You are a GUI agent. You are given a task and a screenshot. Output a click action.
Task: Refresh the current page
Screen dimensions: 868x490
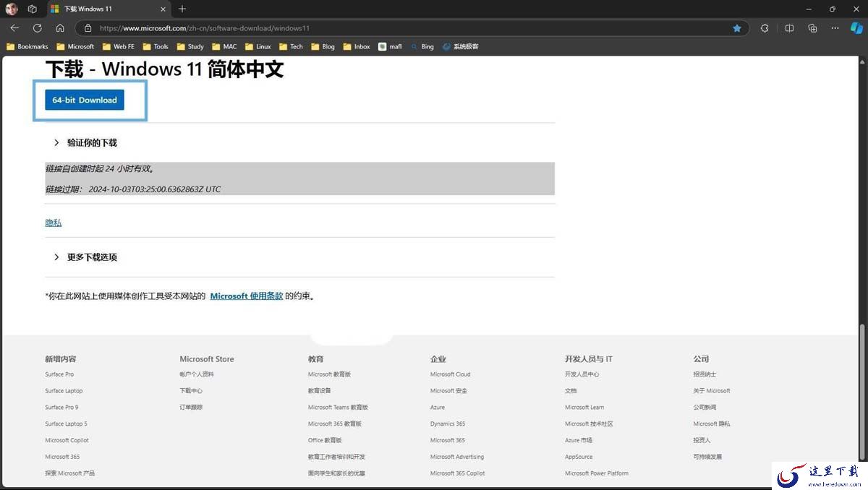(38, 28)
